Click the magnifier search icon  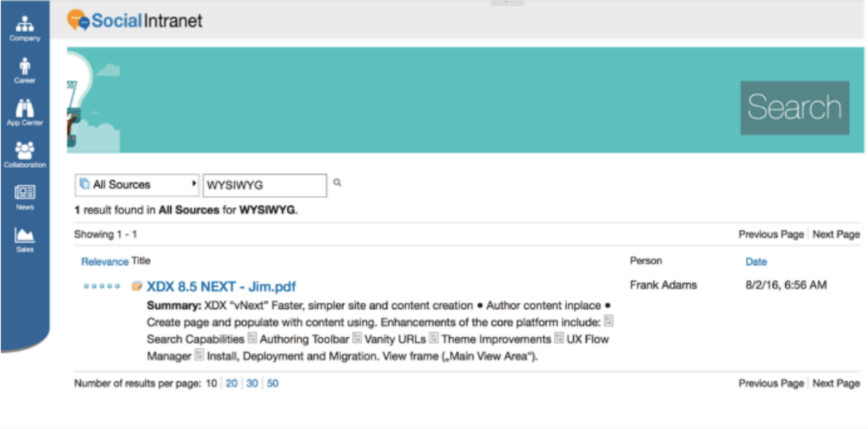pos(337,182)
